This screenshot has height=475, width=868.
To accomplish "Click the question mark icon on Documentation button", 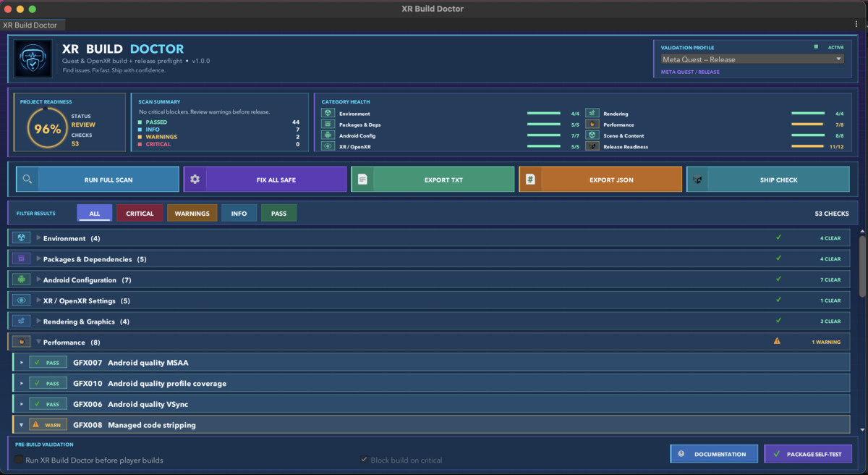I will pyautogui.click(x=681, y=454).
